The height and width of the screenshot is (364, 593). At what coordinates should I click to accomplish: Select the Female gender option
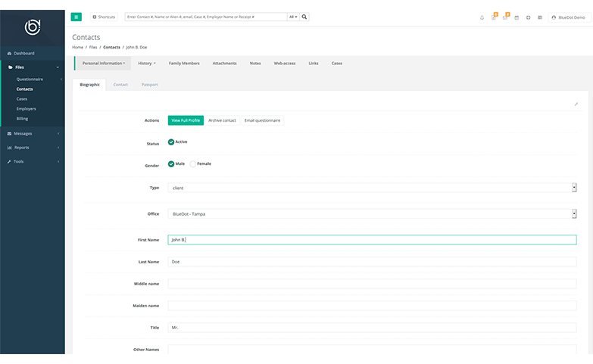(193, 163)
